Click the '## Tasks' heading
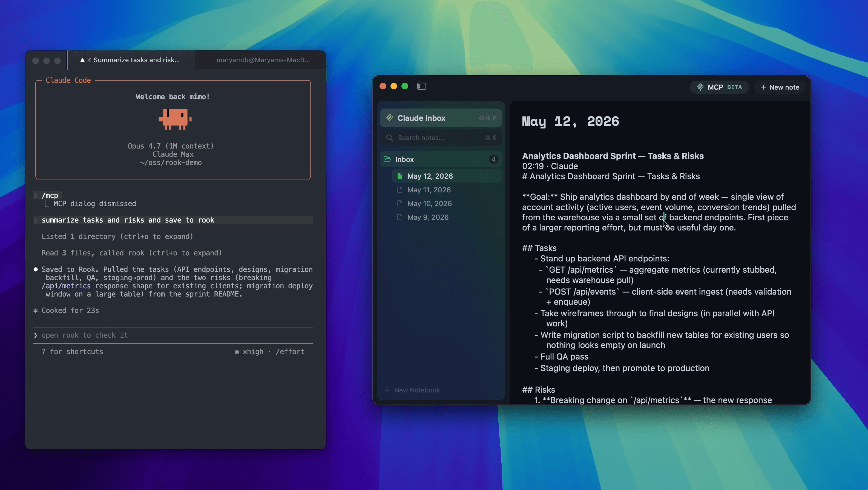This screenshot has width=868, height=490. tap(539, 248)
